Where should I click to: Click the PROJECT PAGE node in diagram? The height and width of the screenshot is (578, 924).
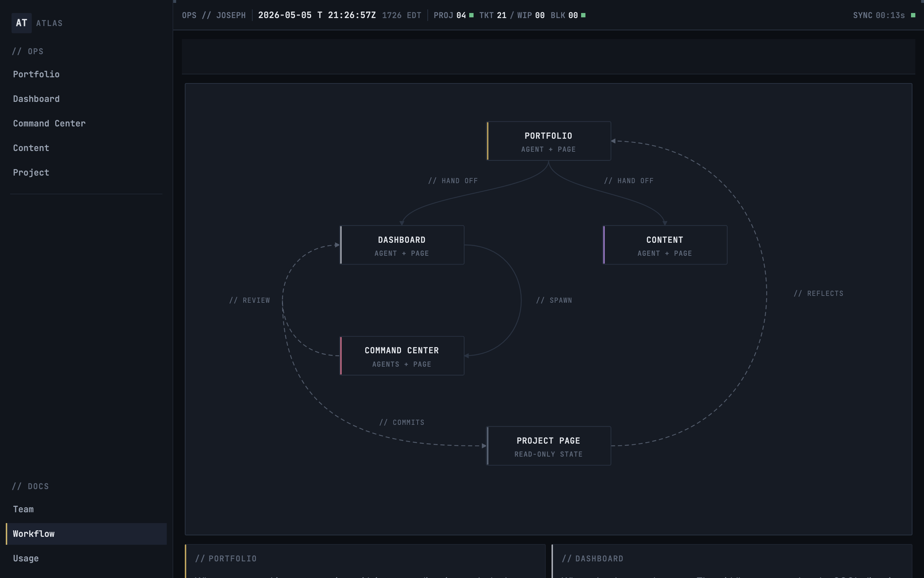tap(548, 446)
